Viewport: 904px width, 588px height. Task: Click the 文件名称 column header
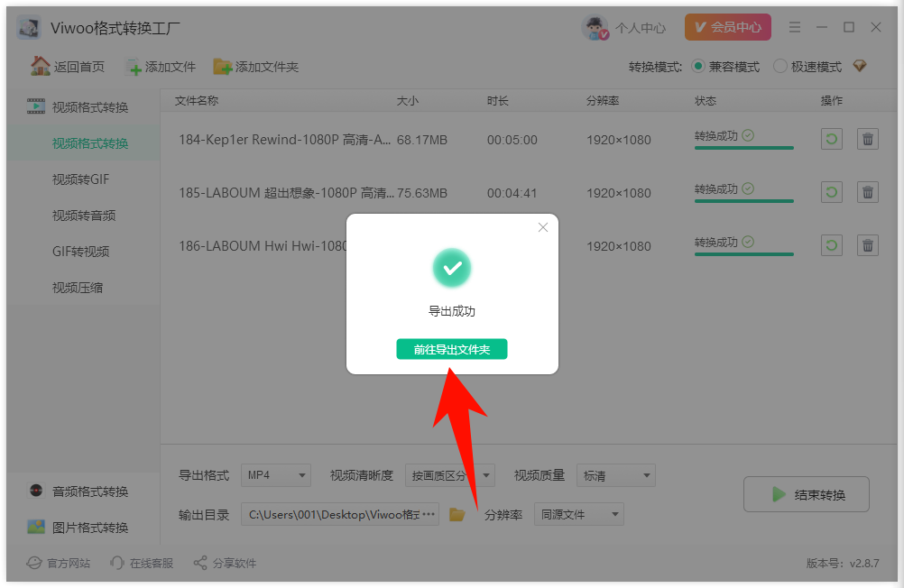point(197,101)
